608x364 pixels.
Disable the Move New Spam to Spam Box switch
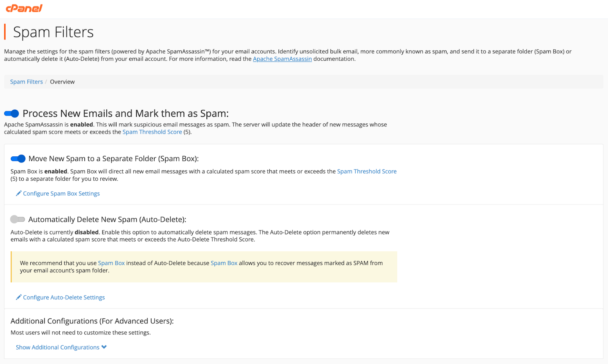click(18, 159)
